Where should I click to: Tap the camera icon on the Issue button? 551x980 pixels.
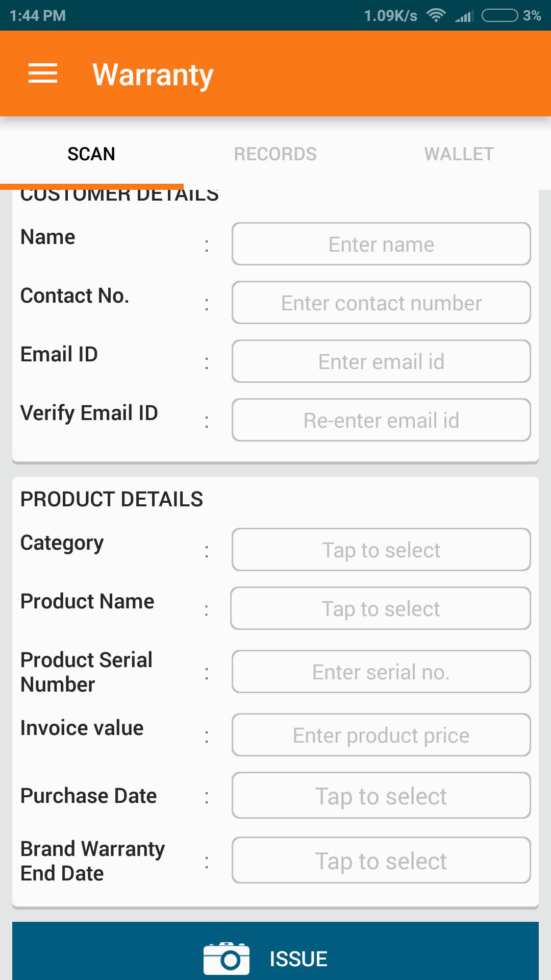click(x=227, y=958)
